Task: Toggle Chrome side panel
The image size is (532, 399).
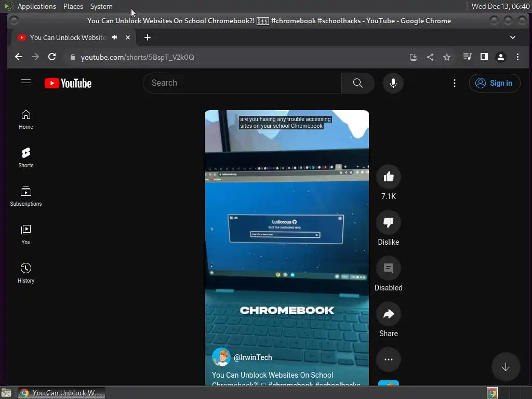Action: 484,57
